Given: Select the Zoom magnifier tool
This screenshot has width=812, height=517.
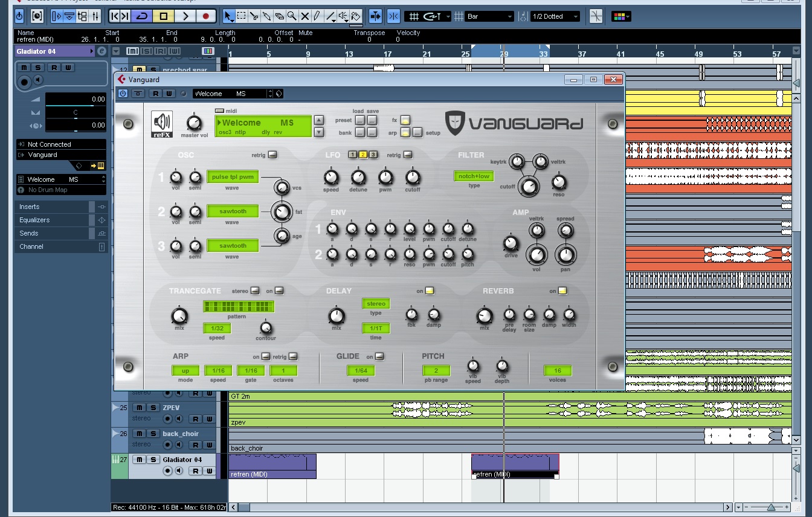Looking at the screenshot, I should [292, 16].
